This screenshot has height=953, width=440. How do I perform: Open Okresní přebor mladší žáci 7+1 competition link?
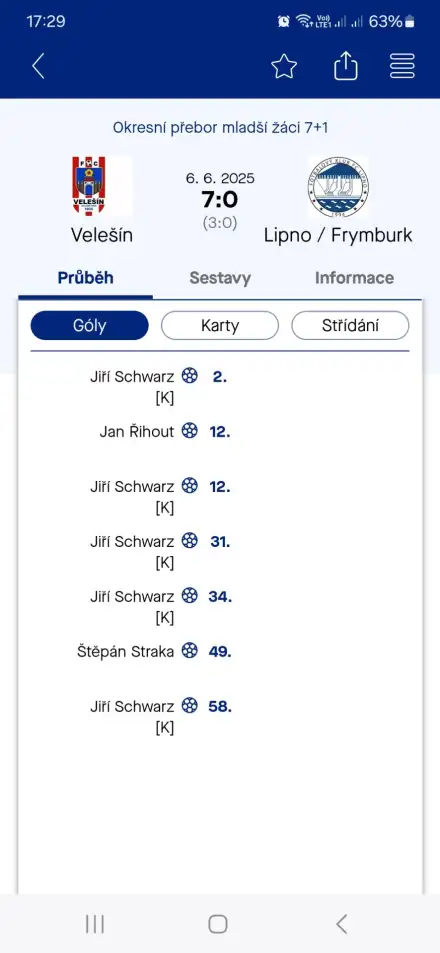click(x=221, y=128)
